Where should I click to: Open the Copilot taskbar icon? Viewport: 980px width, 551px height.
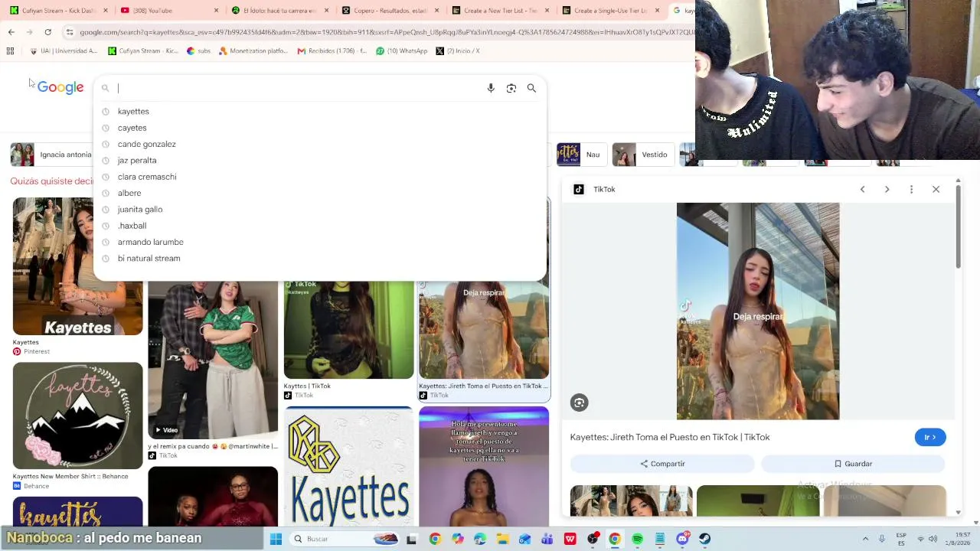pyautogui.click(x=457, y=539)
